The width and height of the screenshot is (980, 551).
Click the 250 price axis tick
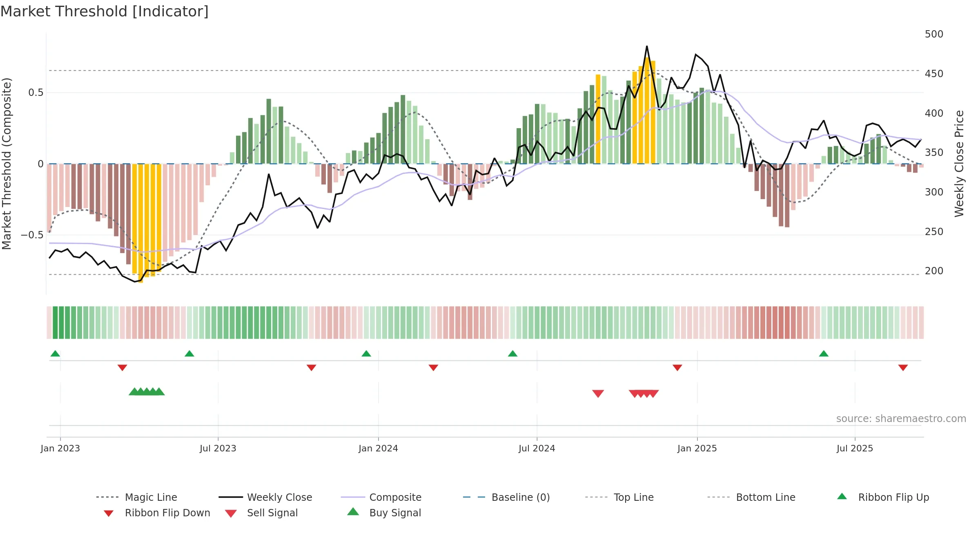click(934, 232)
